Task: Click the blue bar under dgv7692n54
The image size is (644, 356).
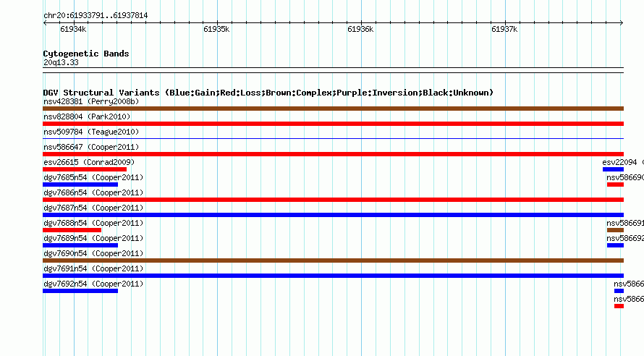Action: (x=80, y=291)
